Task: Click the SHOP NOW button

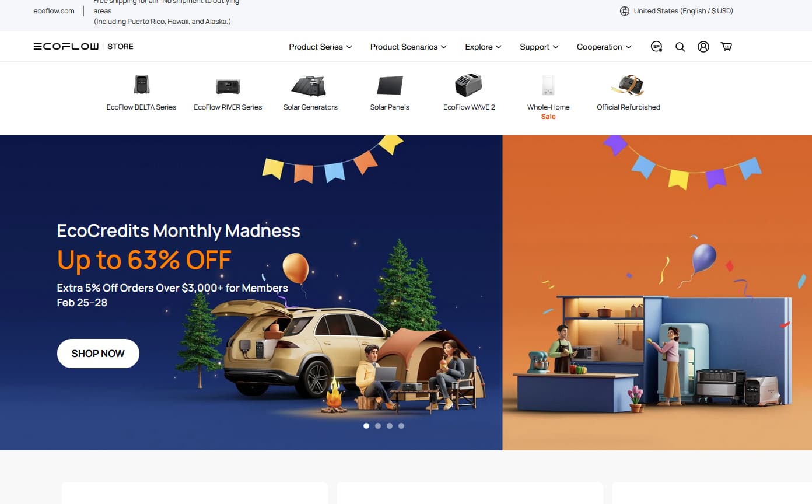Action: click(x=98, y=353)
